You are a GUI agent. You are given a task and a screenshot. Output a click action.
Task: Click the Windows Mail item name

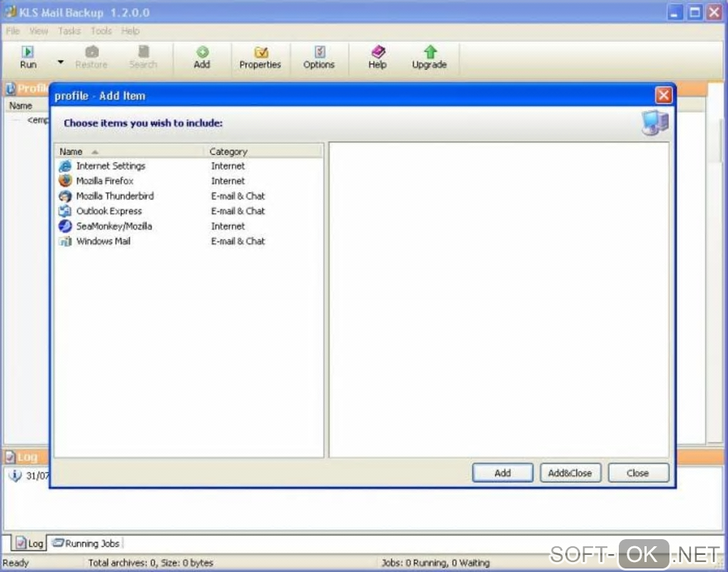103,241
